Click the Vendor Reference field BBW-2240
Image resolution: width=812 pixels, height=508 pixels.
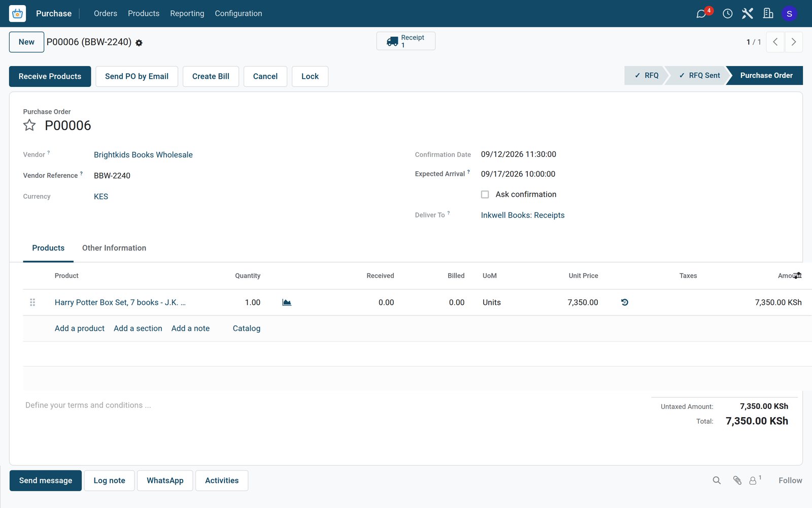(112, 176)
